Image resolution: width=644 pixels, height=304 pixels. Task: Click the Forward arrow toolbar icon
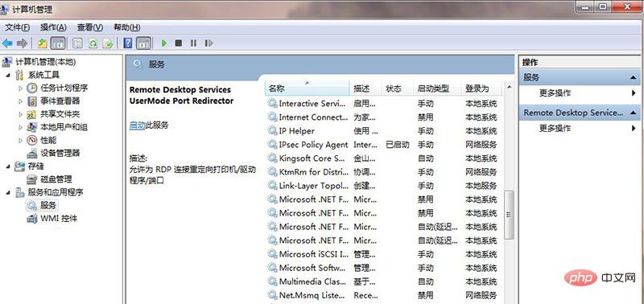(x=23, y=43)
